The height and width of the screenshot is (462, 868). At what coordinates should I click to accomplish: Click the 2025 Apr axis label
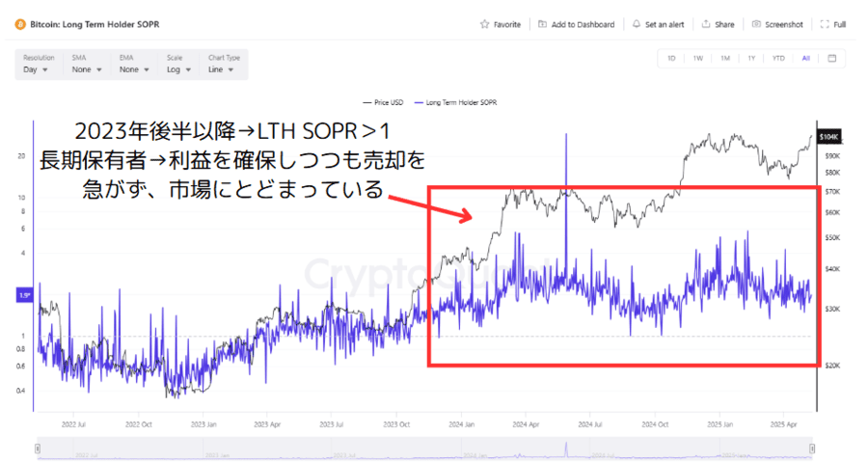point(784,424)
